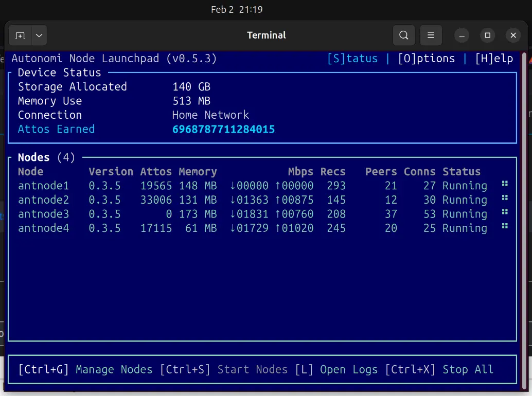Click the antnode4 status indicator icon

click(x=505, y=226)
